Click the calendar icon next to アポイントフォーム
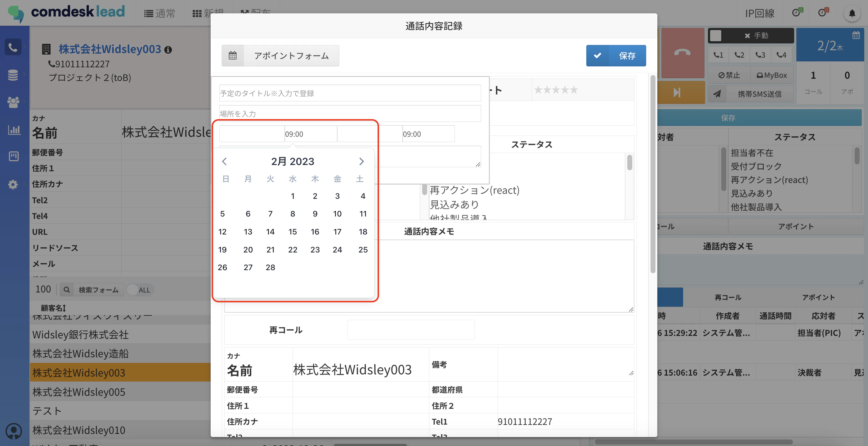 click(232, 55)
